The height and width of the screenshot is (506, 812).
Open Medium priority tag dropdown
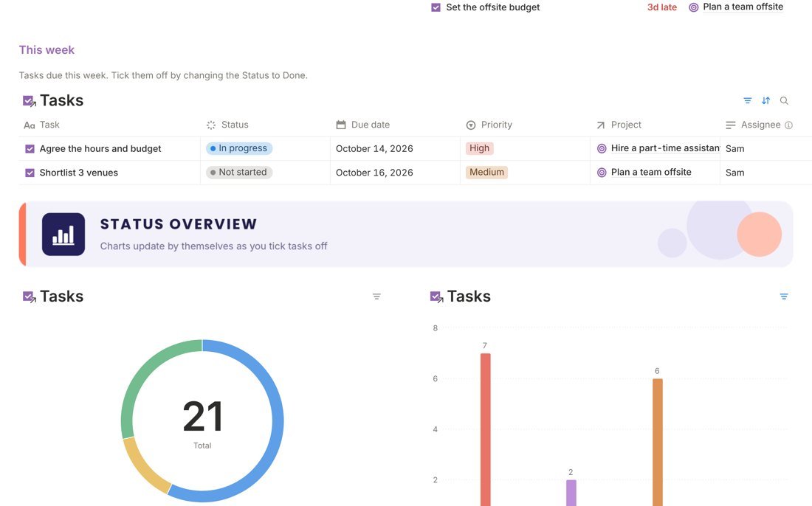486,173
